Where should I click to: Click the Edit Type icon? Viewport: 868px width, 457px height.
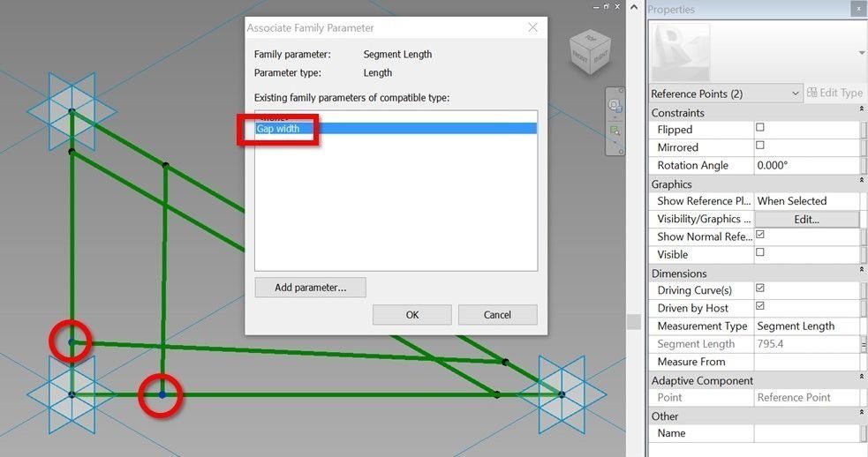(x=834, y=94)
